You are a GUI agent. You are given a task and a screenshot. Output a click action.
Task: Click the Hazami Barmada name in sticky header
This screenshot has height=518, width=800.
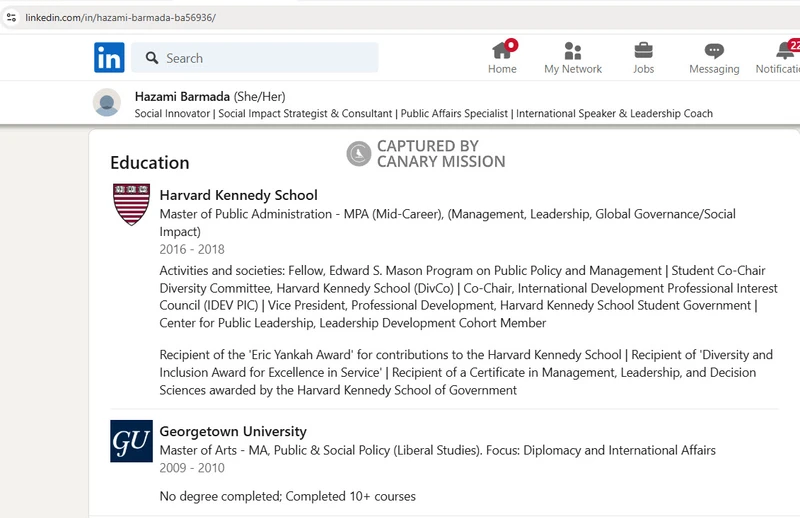(x=182, y=96)
